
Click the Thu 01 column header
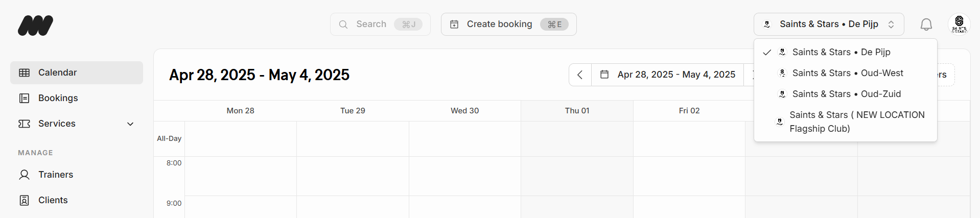[577, 111]
